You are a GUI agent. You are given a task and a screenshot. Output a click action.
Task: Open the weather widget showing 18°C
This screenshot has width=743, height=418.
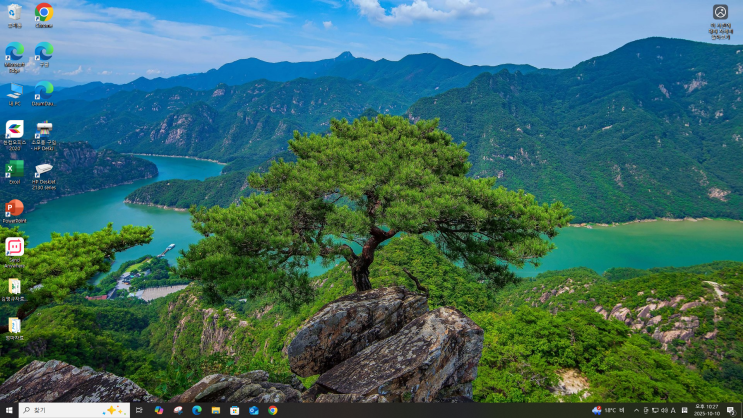(608, 410)
